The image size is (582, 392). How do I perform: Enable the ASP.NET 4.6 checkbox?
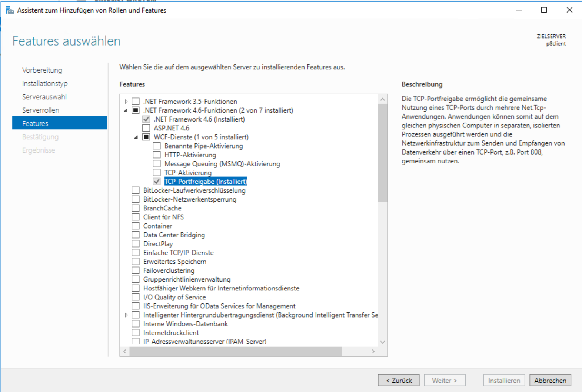tap(146, 128)
